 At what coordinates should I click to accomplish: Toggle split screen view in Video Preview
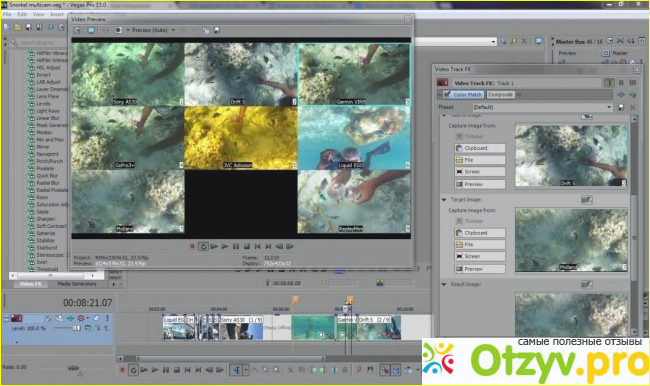(x=118, y=30)
